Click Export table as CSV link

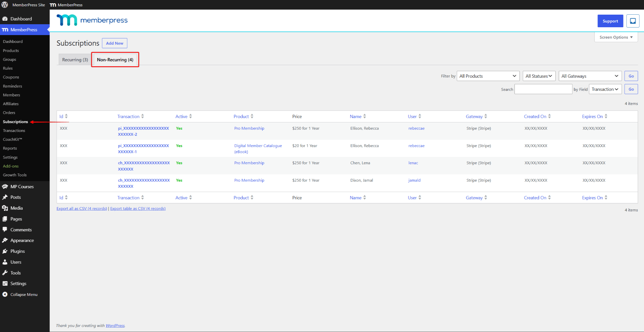pyautogui.click(x=138, y=208)
